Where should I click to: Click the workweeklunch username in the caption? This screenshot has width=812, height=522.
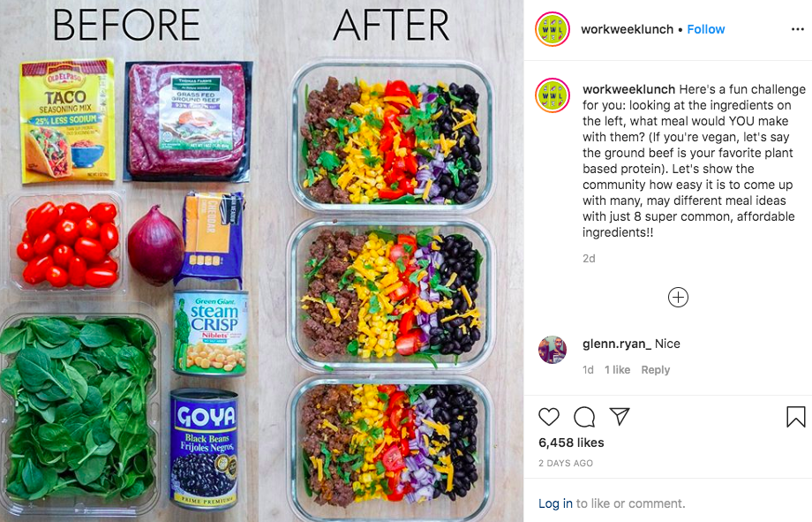point(628,89)
